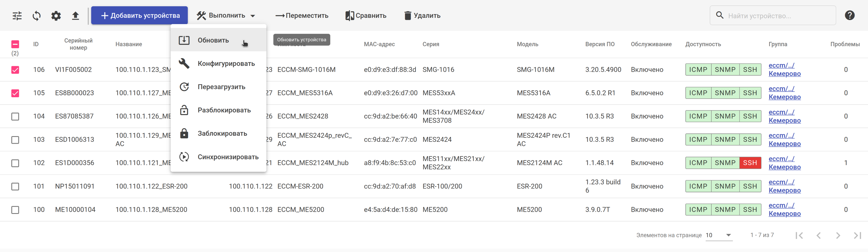The image size is (868, 252).
Task: Click the Добавить устройства button
Action: pos(139,15)
